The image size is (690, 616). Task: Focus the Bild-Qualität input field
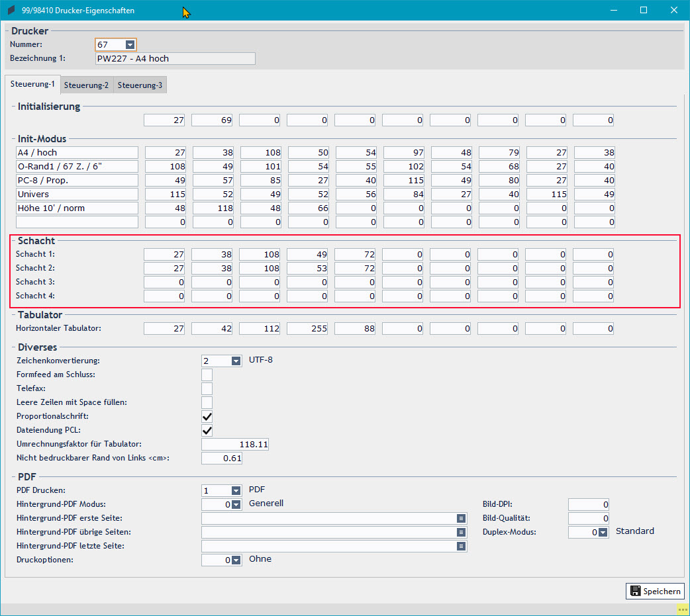coord(588,518)
